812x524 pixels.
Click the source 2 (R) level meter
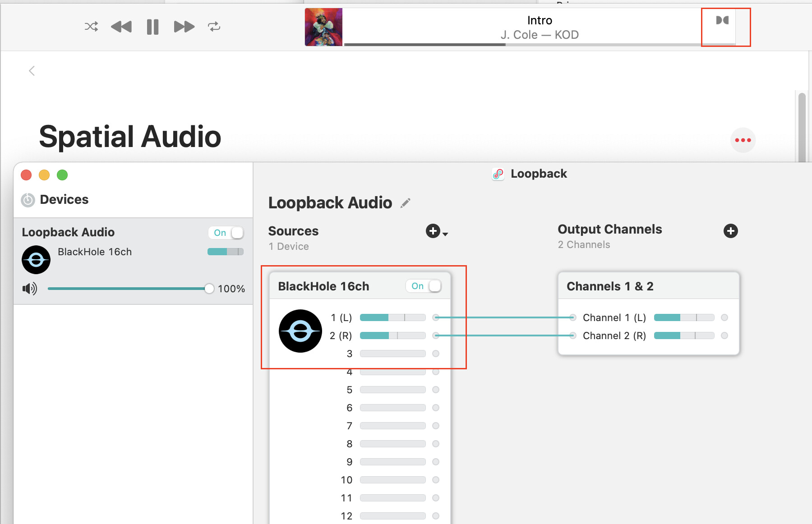[393, 336]
